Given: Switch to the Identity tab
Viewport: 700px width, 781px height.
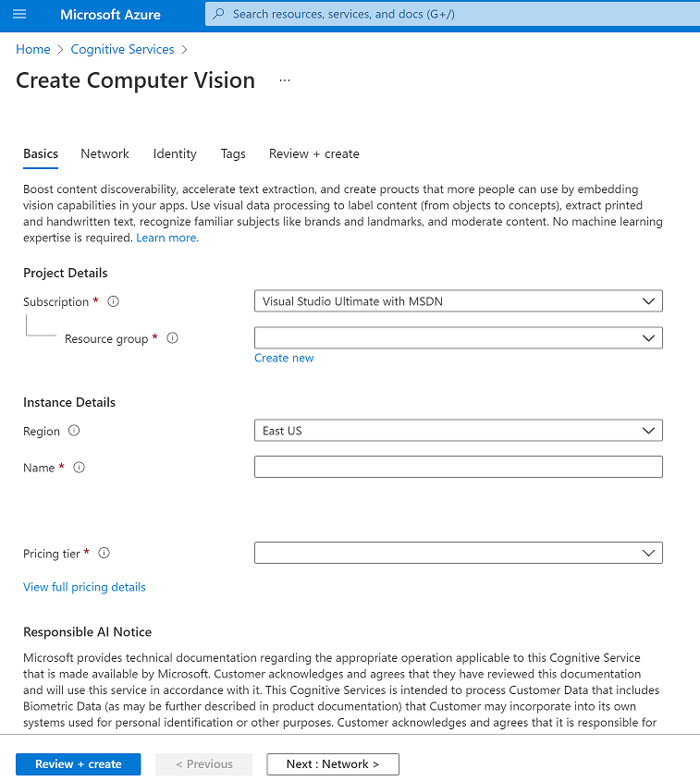Looking at the screenshot, I should click(175, 153).
